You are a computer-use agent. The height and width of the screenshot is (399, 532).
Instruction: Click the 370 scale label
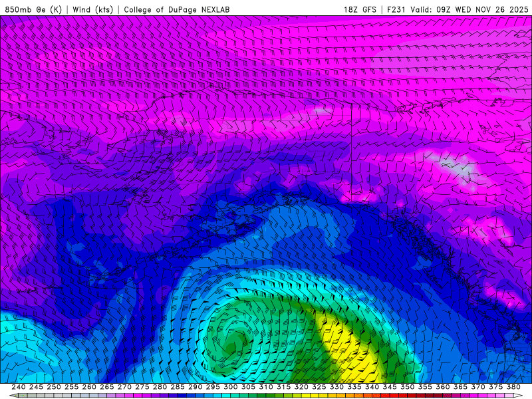pyautogui.click(x=478, y=387)
